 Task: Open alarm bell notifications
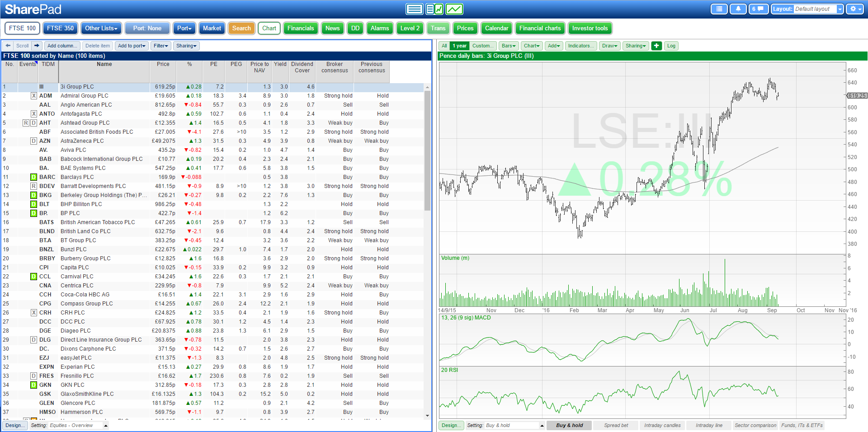[738, 9]
